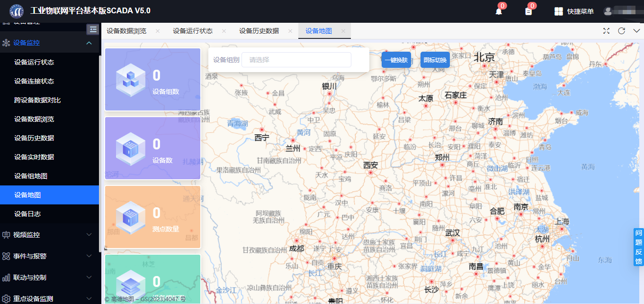
Task: Click the user avatar icon
Action: click(608, 11)
